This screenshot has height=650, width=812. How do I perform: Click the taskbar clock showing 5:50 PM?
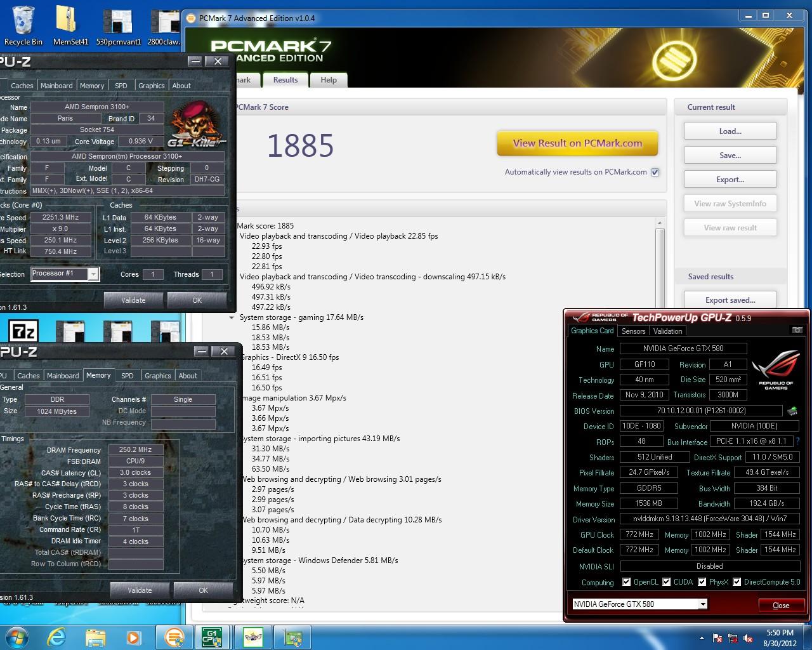pos(780,638)
